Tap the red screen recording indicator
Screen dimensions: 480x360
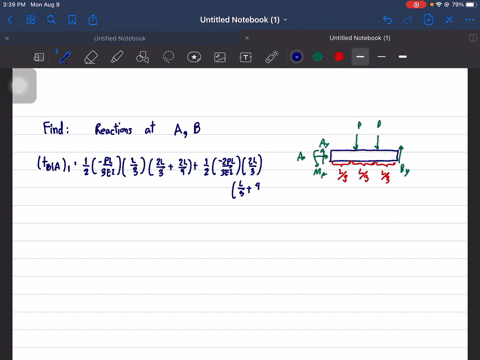[416, 5]
